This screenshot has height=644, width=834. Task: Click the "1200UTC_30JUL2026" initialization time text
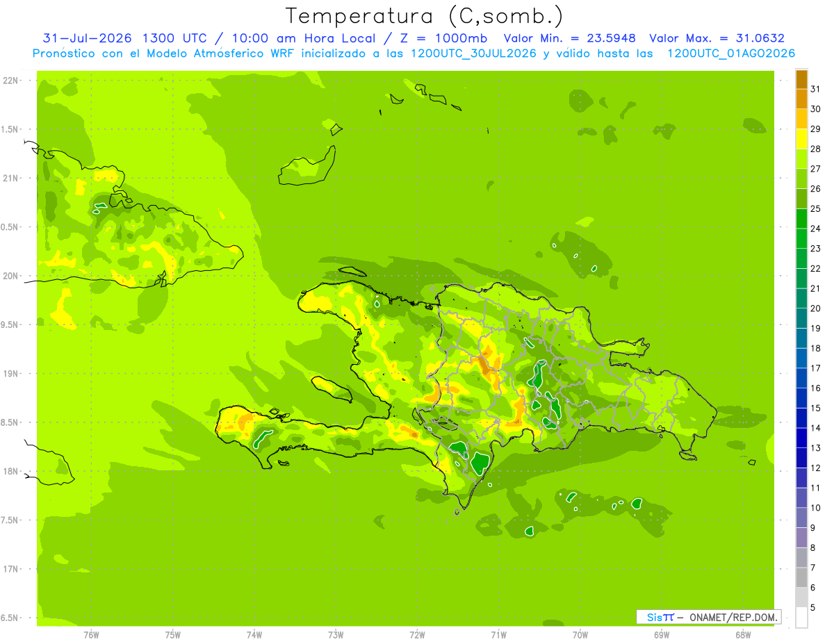[x=473, y=53]
